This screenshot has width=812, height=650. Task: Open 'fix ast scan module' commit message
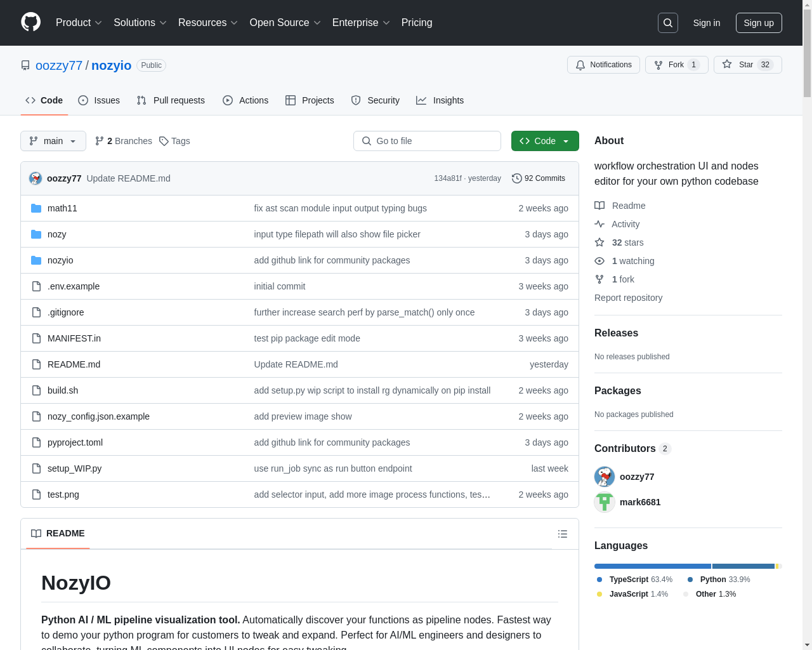340,208
